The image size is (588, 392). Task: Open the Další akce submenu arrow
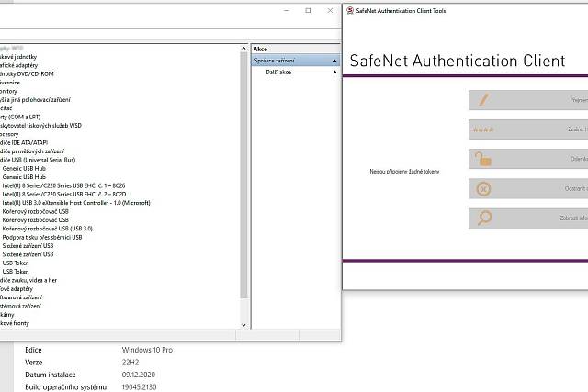334,72
